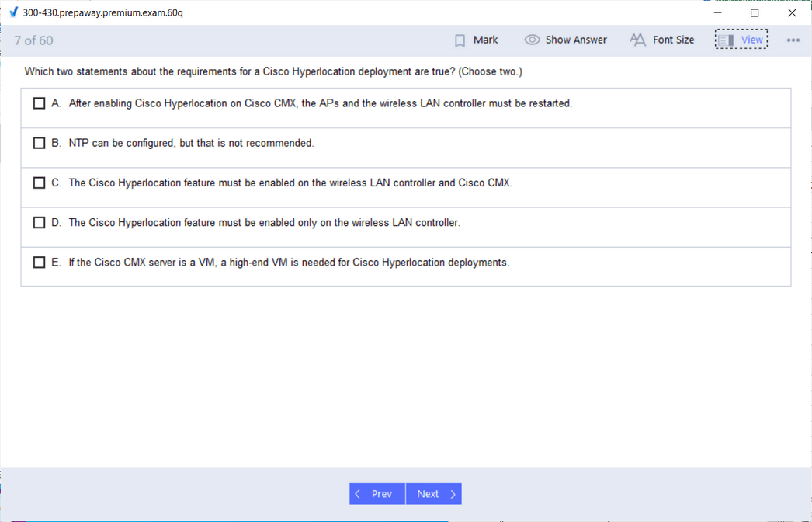Viewport: 812px width, 522px height.
Task: Click the app checkmark logo in title bar
Action: (14, 12)
